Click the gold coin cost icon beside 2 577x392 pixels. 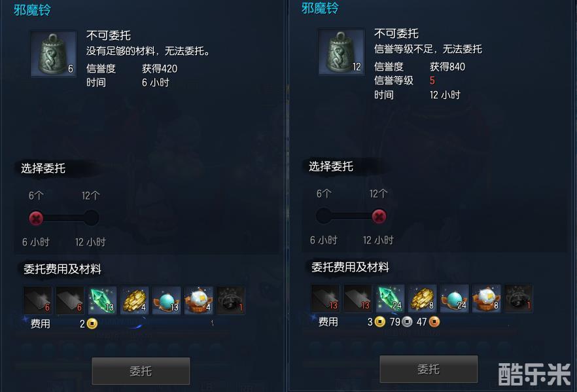pyautogui.click(x=92, y=324)
